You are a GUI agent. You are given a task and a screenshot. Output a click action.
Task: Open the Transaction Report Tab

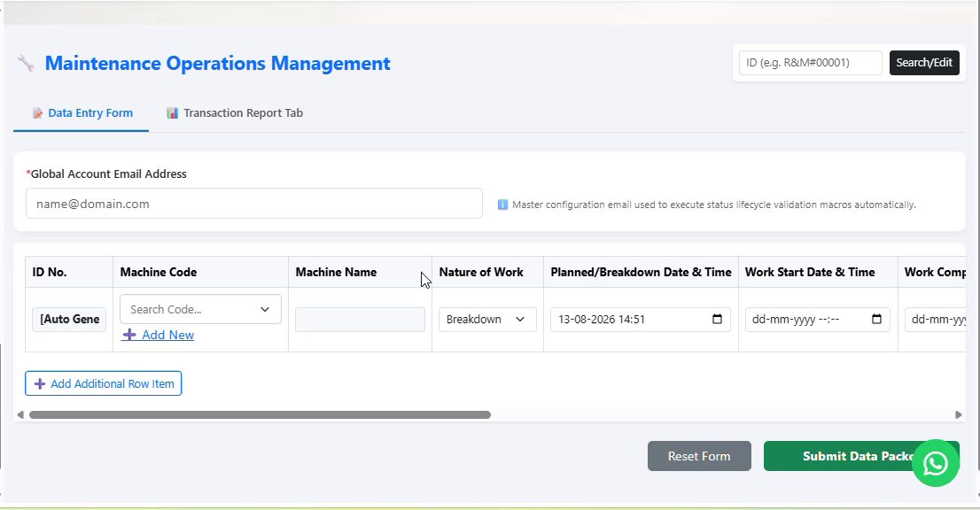point(235,113)
